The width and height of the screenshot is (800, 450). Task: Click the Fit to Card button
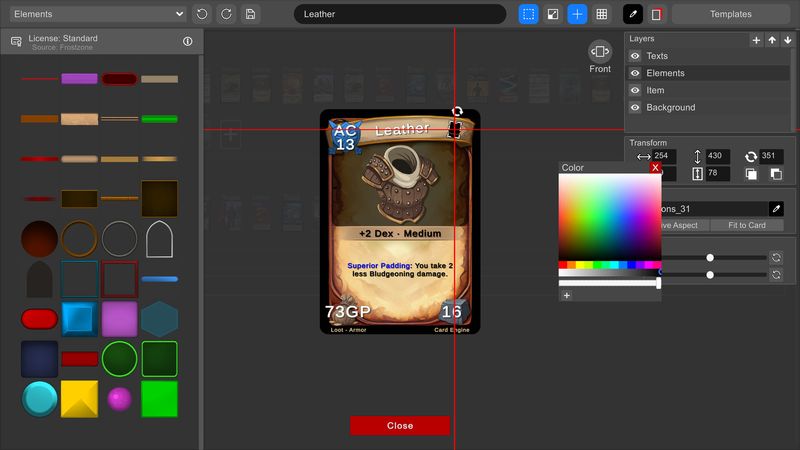[x=746, y=225]
